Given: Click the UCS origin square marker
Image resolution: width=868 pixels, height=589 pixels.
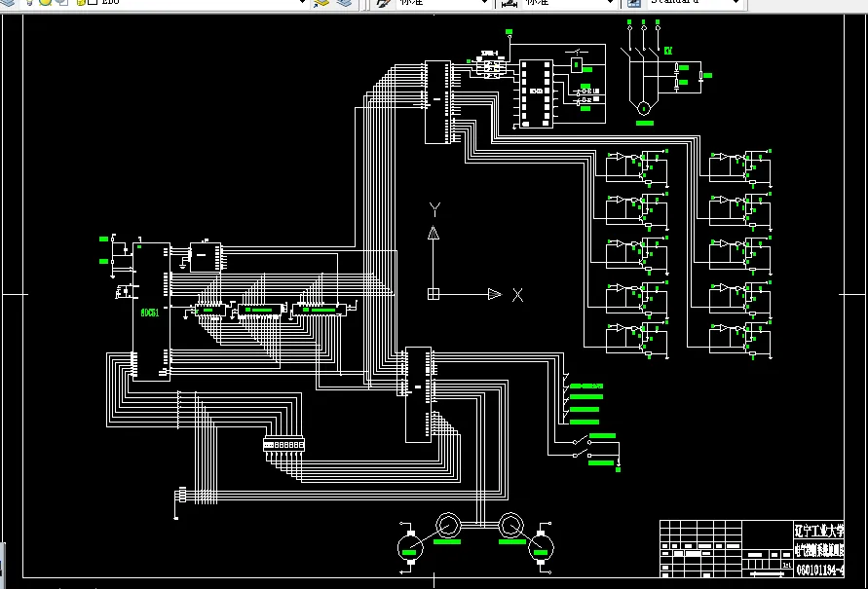Looking at the screenshot, I should tap(434, 294).
